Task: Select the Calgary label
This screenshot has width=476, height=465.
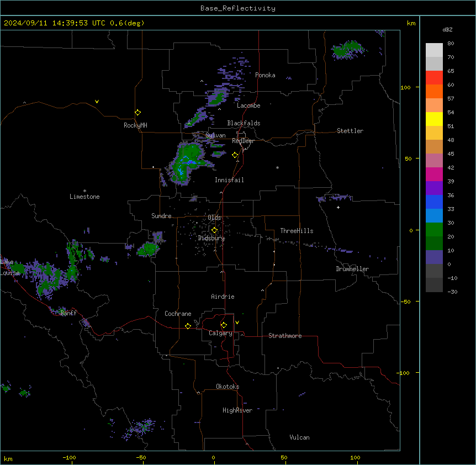Action: 220,333
